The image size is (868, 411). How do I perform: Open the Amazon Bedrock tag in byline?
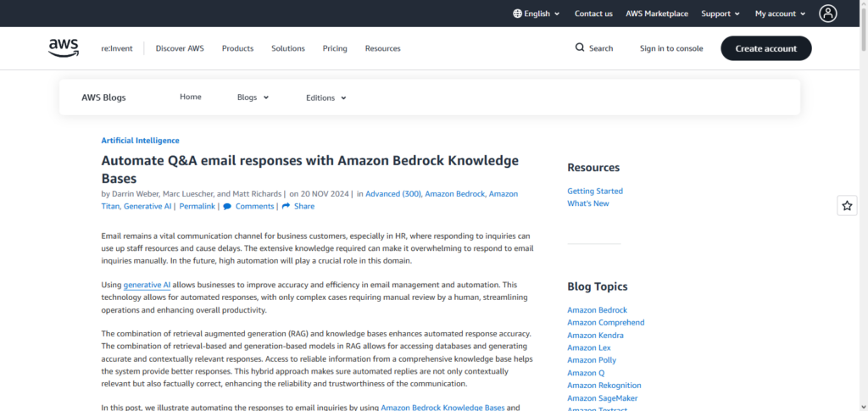[455, 193]
